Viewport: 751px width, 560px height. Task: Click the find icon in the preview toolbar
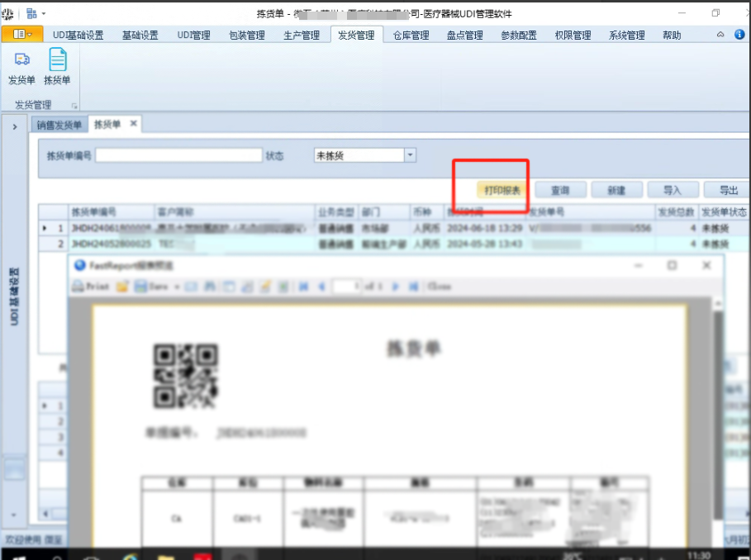click(210, 287)
